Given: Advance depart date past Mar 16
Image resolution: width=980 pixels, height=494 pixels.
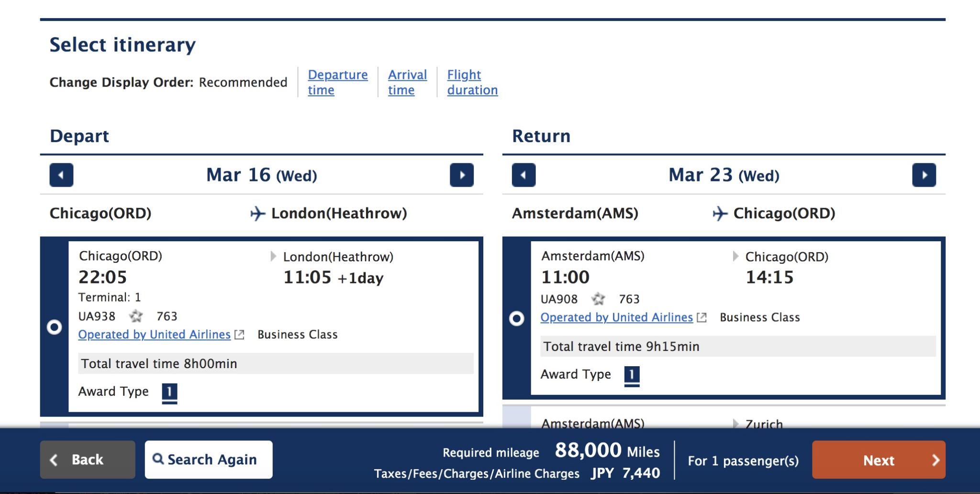Looking at the screenshot, I should coord(462,175).
